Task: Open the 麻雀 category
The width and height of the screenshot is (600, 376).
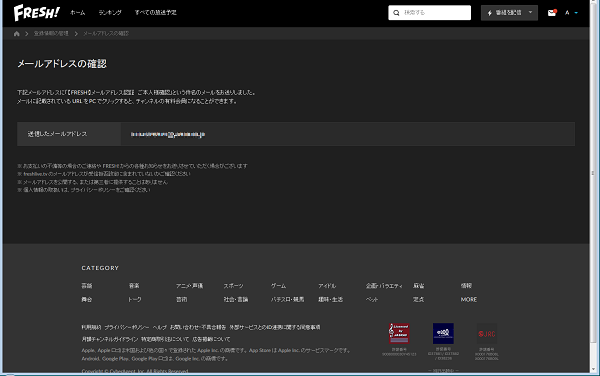Action: 419,286
